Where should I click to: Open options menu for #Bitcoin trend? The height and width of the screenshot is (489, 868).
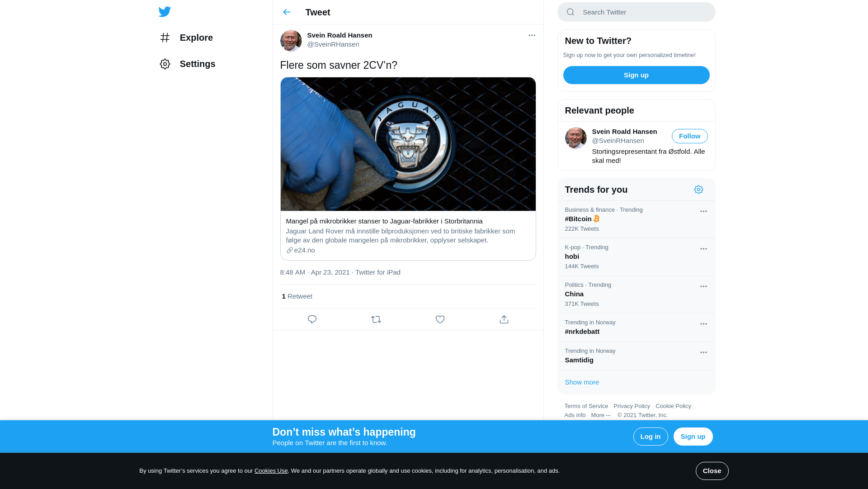point(703,211)
